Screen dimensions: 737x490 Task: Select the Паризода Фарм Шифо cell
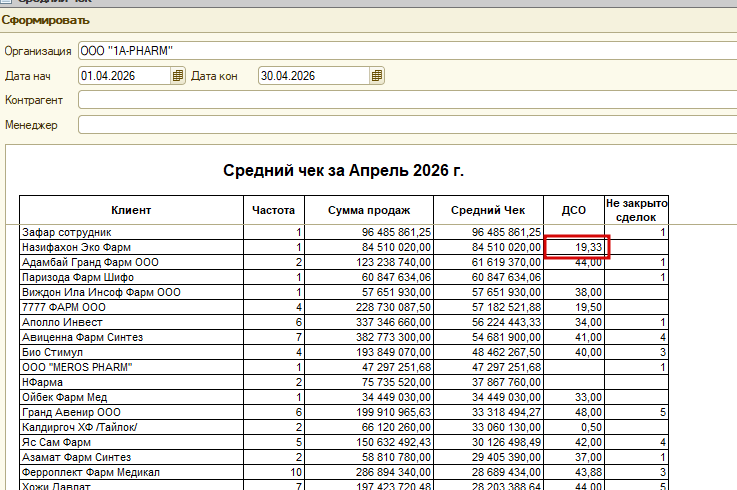click(131, 277)
